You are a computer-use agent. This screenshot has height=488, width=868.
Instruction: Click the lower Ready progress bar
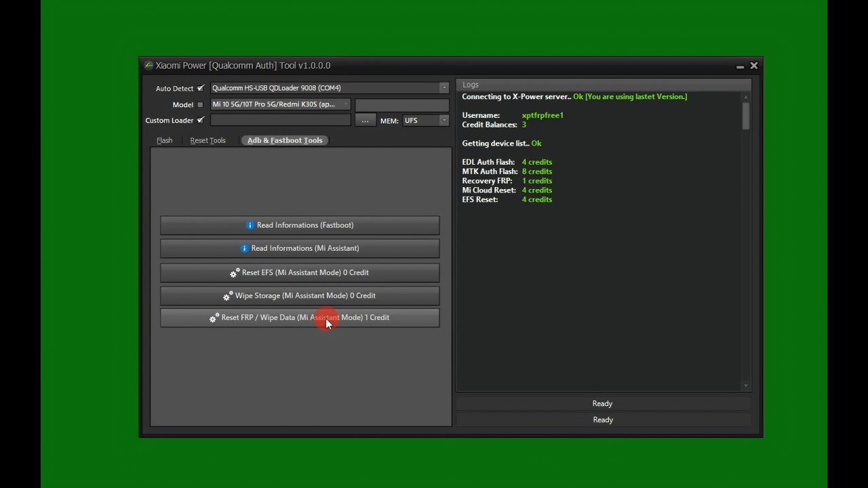tap(603, 420)
